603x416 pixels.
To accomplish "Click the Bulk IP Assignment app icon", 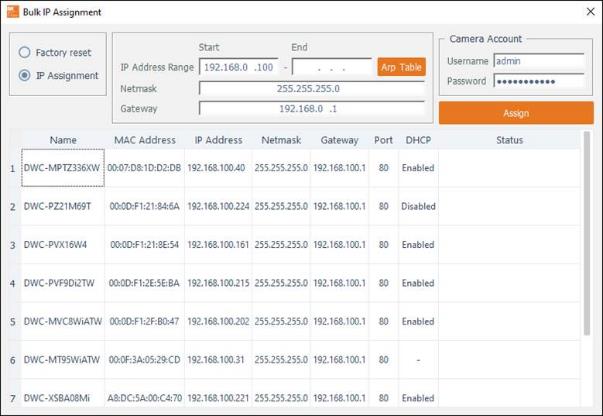I will (12, 11).
